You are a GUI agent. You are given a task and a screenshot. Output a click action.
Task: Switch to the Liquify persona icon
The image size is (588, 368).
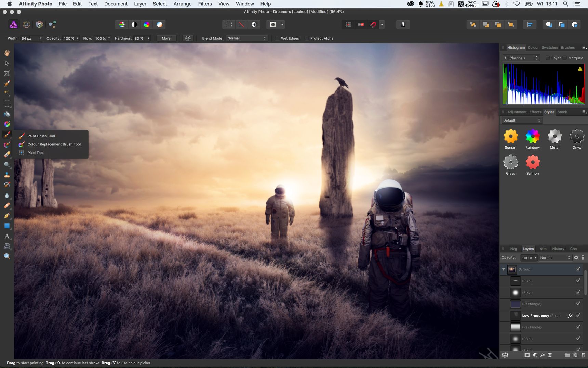point(26,24)
